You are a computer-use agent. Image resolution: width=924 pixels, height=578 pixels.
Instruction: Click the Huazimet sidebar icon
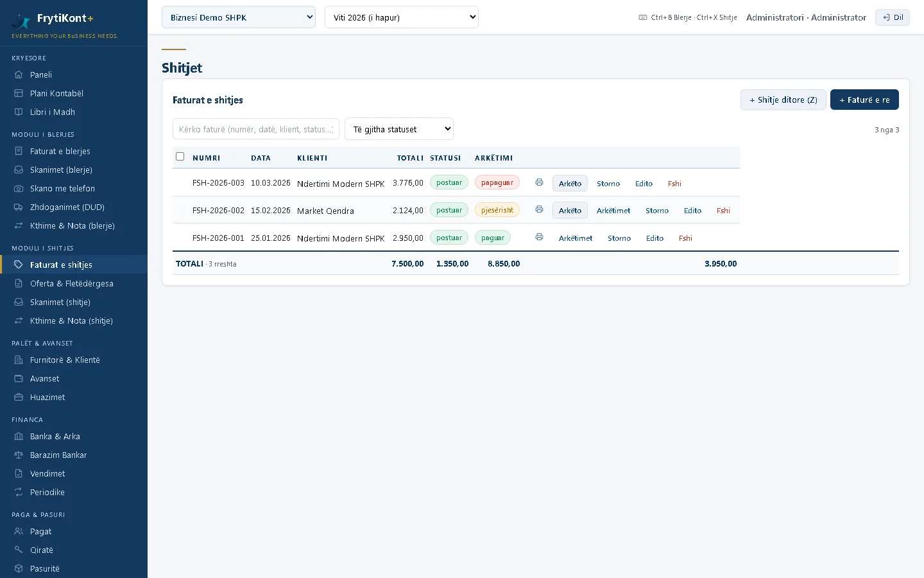pyautogui.click(x=19, y=397)
